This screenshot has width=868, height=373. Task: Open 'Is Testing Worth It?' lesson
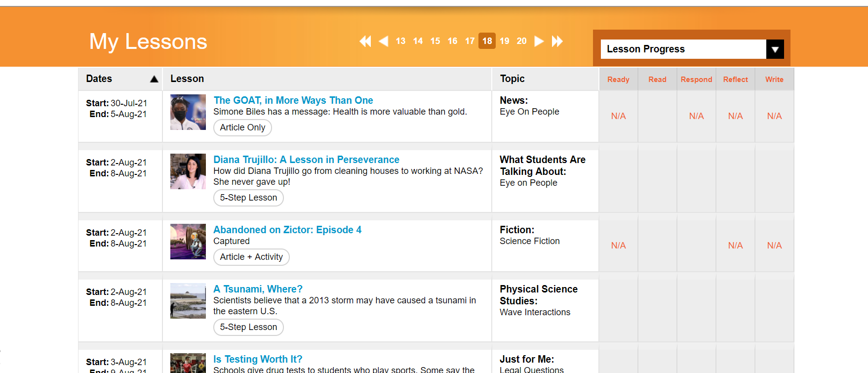point(258,359)
